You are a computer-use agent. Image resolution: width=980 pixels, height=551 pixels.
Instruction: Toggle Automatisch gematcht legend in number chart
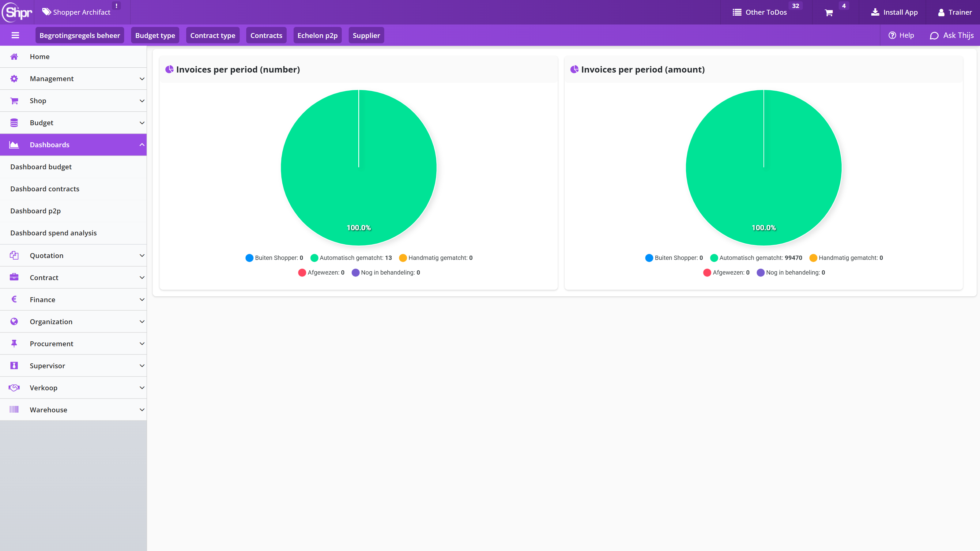(x=351, y=258)
